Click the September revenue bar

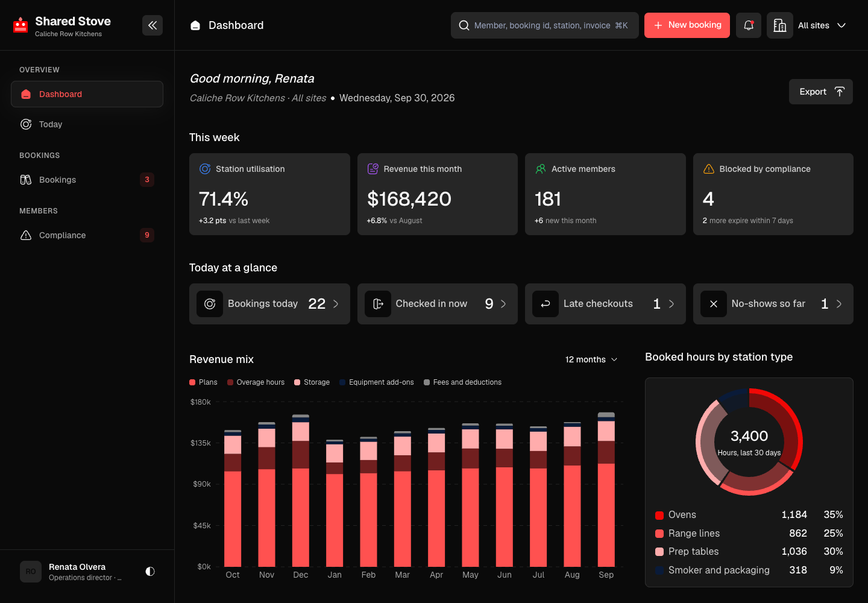tap(606, 490)
